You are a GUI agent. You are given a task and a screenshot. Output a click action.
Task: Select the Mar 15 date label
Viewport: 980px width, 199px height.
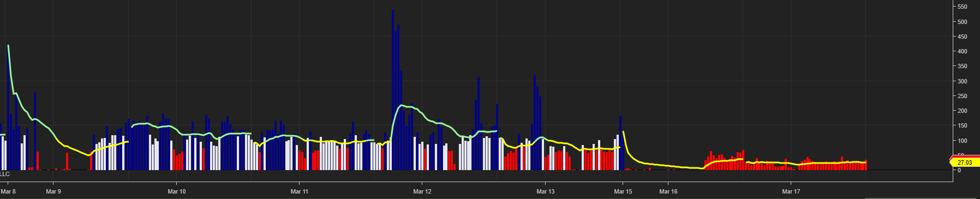623,191
